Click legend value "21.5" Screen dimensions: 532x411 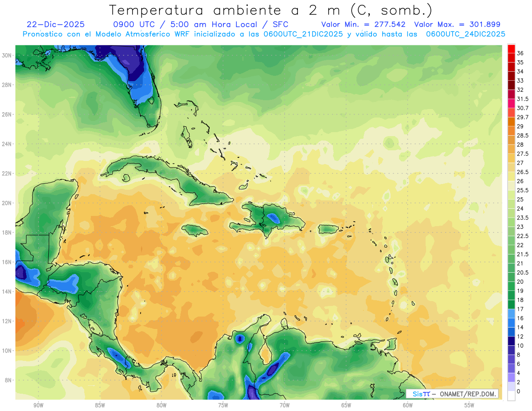[523, 254]
